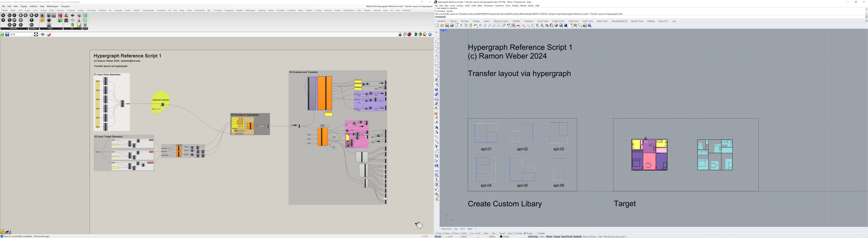Click Rhino color wheel icon
Screen dimensions: 868x238
[x=551, y=25]
